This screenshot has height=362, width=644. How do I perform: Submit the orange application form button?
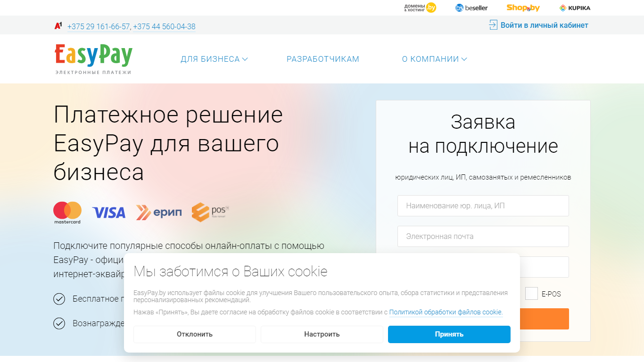545,319
